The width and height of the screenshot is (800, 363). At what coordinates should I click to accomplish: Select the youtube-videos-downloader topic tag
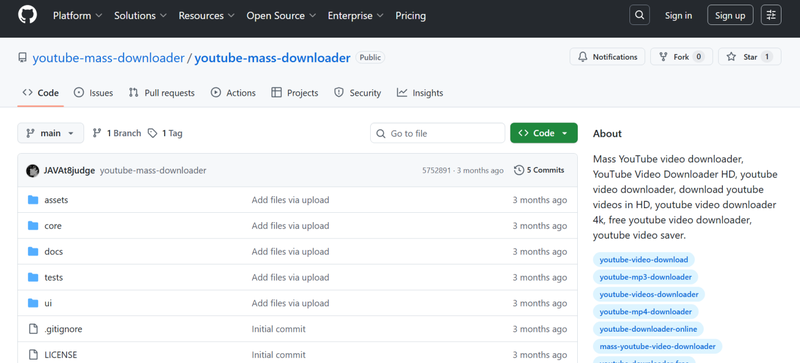pos(649,295)
